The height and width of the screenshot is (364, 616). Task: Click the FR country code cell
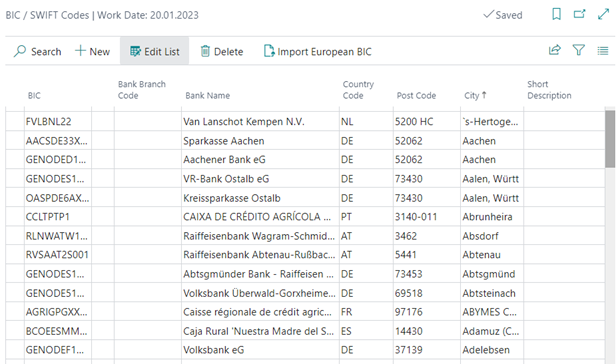[366, 312]
